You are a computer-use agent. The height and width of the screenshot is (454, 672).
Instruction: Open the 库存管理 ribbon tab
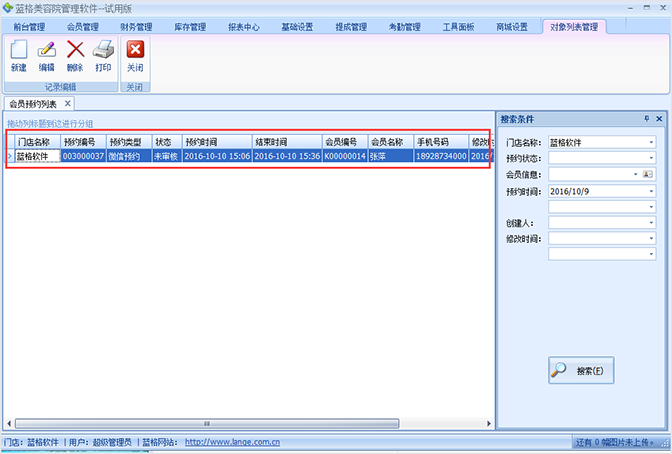[x=190, y=27]
